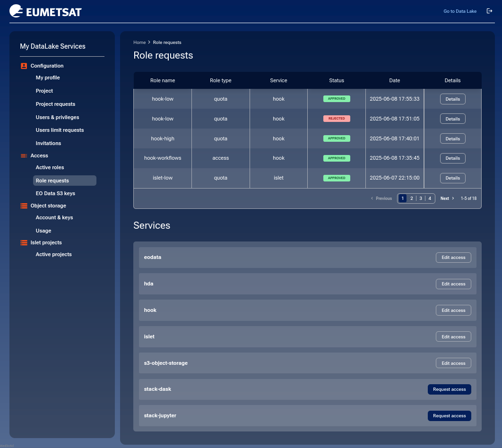Click date 2025-06-08 17:40:01
This screenshot has height=448, width=502.
pyautogui.click(x=394, y=138)
